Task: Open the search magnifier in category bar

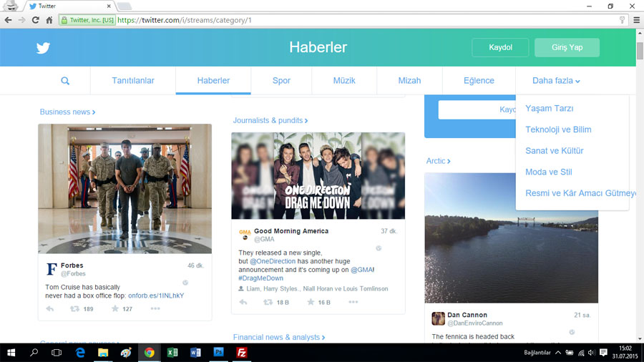Action: click(65, 81)
